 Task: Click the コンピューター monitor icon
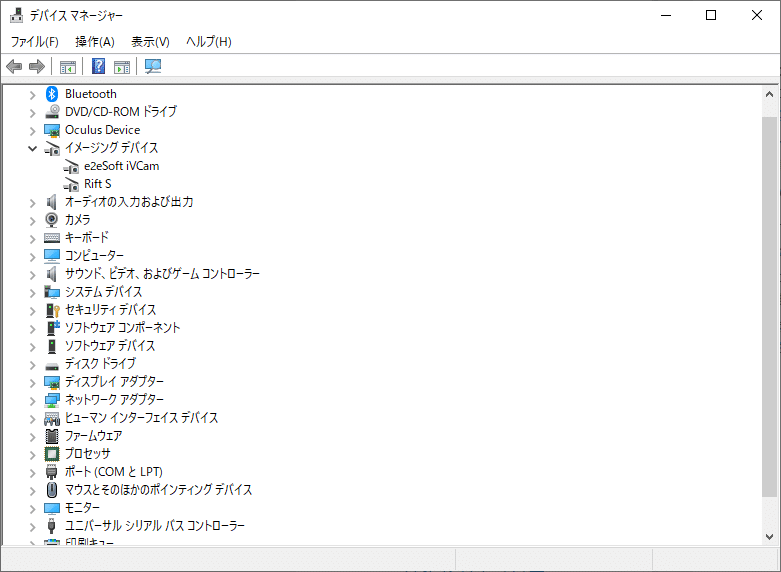pos(52,256)
